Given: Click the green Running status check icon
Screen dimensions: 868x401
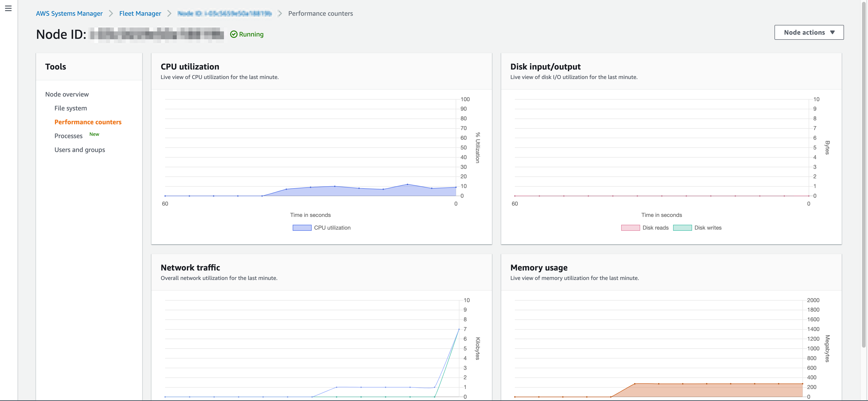Looking at the screenshot, I should pos(234,34).
